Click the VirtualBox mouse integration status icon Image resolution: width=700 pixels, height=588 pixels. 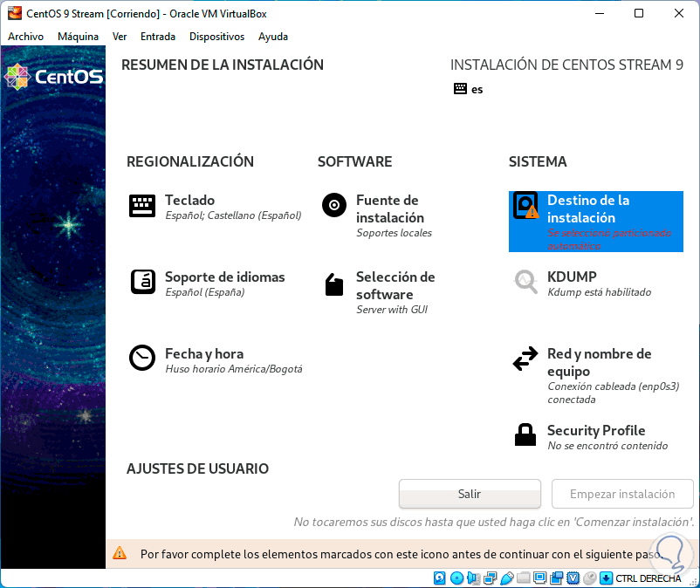(x=590, y=578)
